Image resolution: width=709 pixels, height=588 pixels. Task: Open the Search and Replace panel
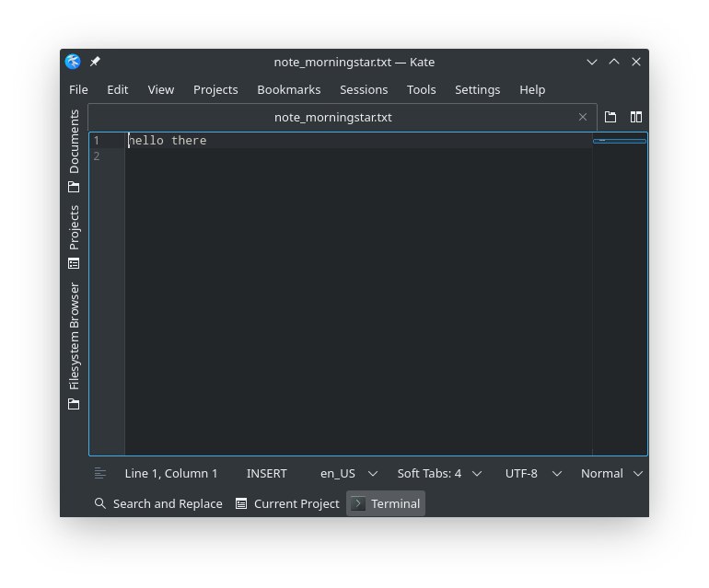point(158,503)
